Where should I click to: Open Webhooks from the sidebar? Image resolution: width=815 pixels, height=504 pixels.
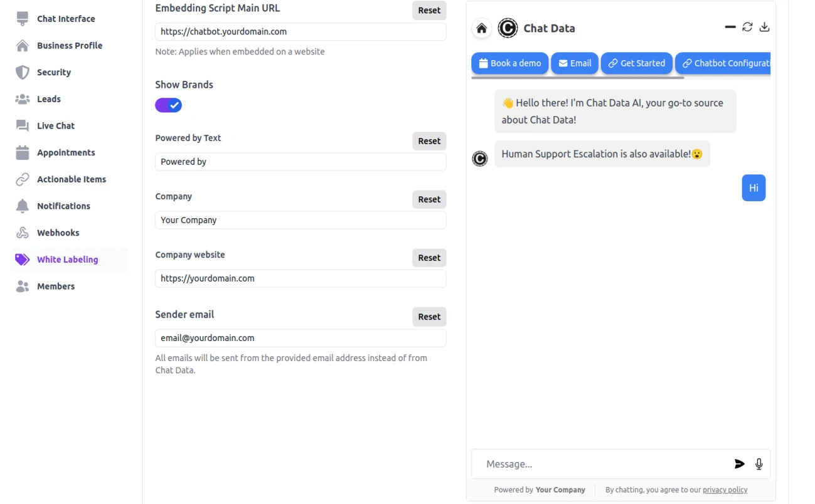coord(58,233)
